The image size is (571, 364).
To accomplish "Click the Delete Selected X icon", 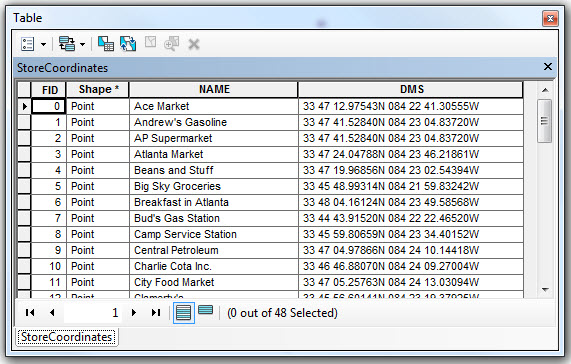I will (194, 44).
